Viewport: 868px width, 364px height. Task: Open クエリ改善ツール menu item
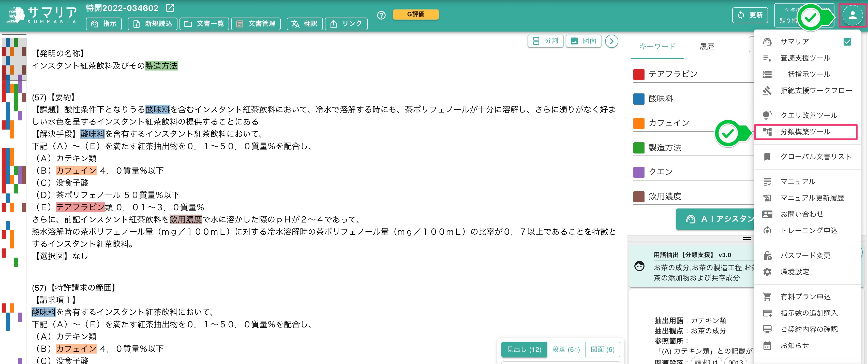click(x=807, y=115)
